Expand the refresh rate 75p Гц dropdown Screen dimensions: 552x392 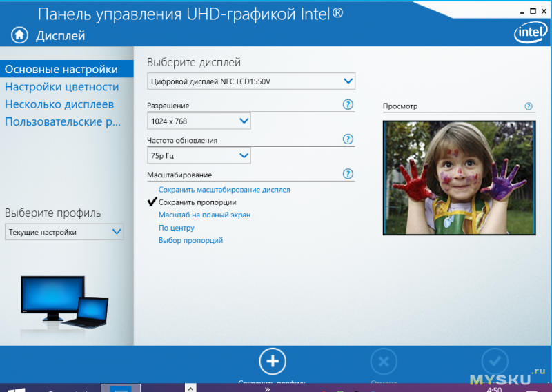(x=199, y=156)
